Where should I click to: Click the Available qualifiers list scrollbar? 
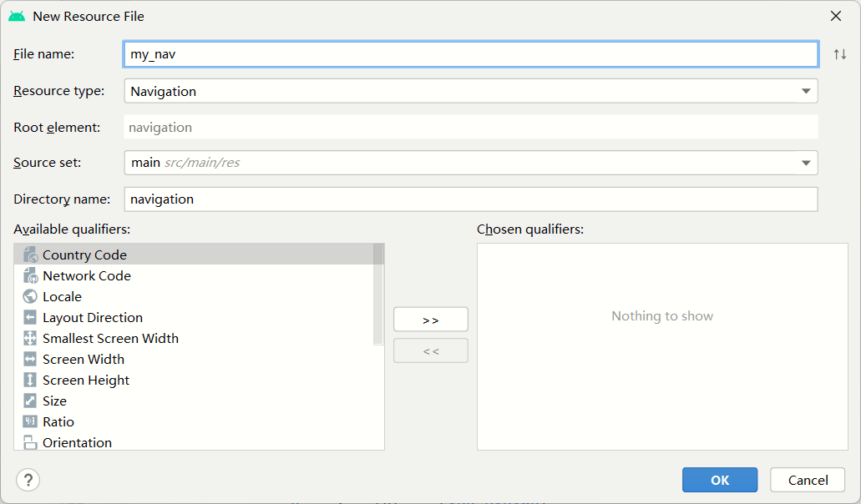point(378,292)
